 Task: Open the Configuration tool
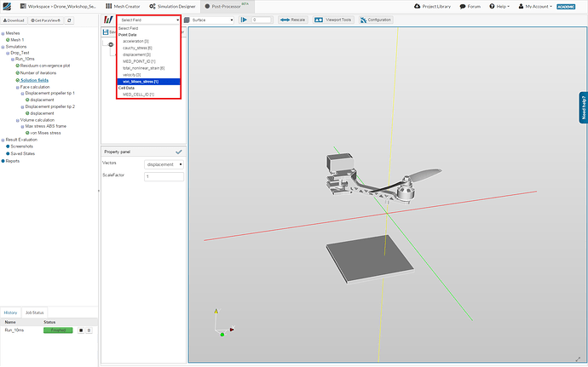pos(376,20)
